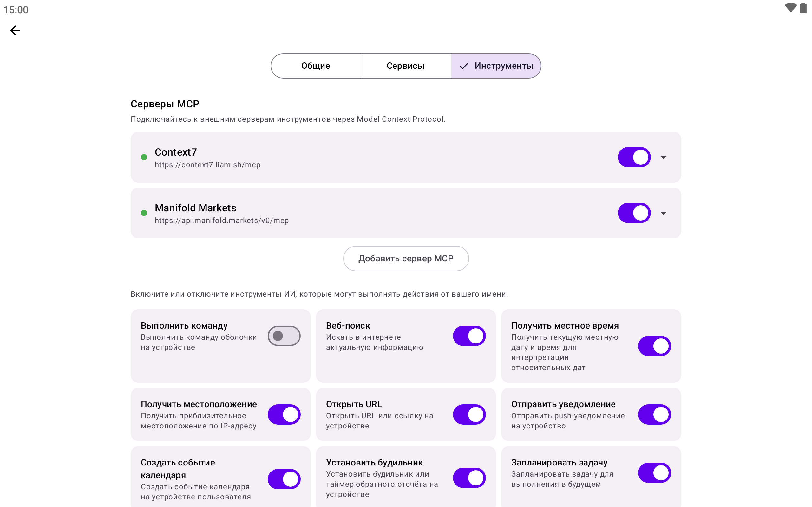Open the Сервисы tab
The height and width of the screenshot is (507, 812).
pos(406,66)
